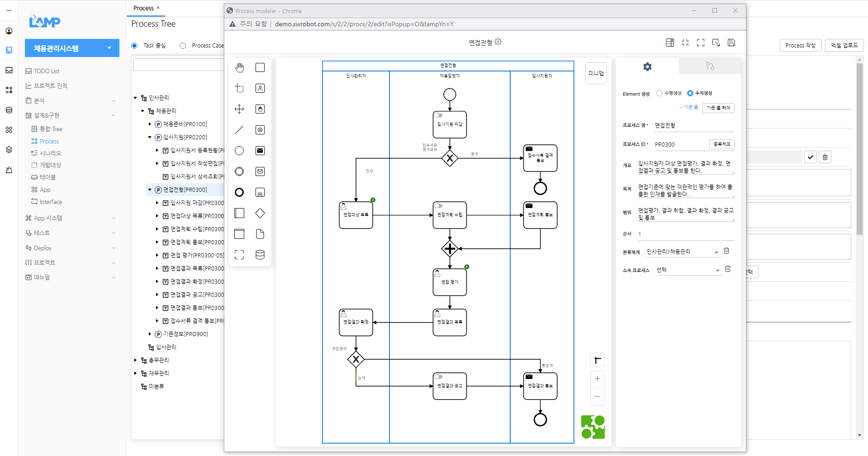Select the lasso selection tool

(x=239, y=88)
